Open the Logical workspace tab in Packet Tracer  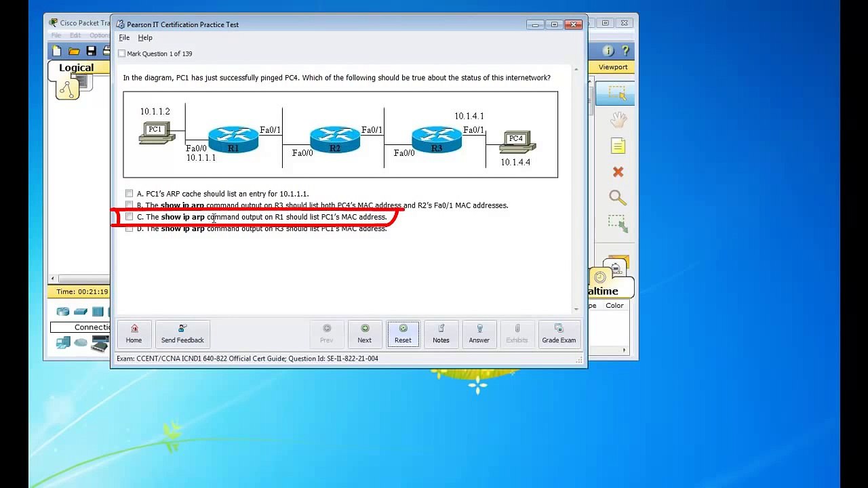76,68
